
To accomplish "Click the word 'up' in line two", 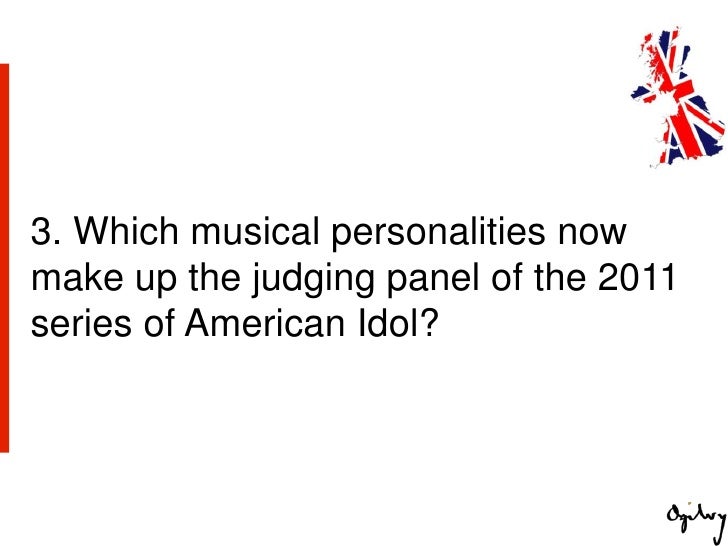I will [156, 280].
